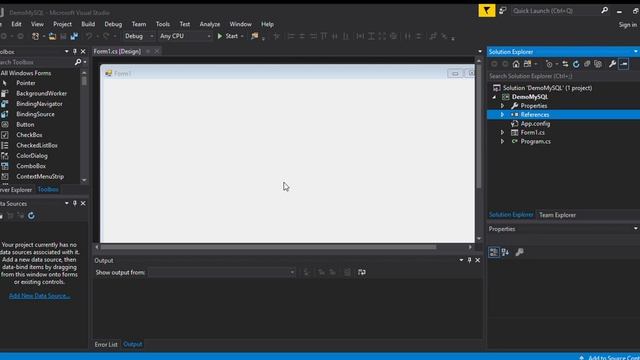Click Sync with Active Document icon
Image resolution: width=640 pixels, height=360 pixels.
(x=565, y=64)
